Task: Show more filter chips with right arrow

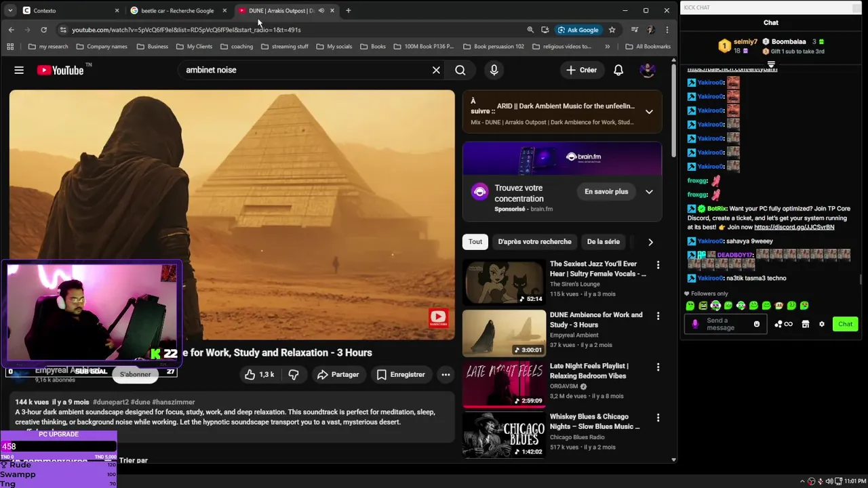Action: pos(650,242)
